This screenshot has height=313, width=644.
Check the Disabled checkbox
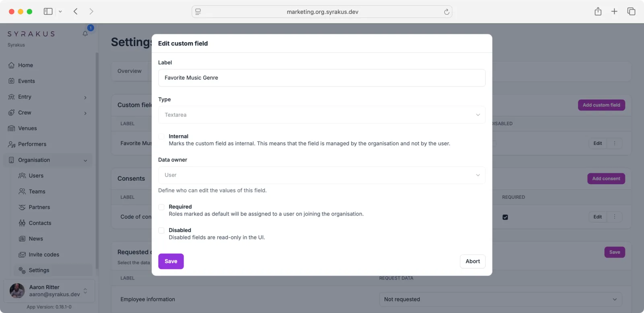(161, 231)
